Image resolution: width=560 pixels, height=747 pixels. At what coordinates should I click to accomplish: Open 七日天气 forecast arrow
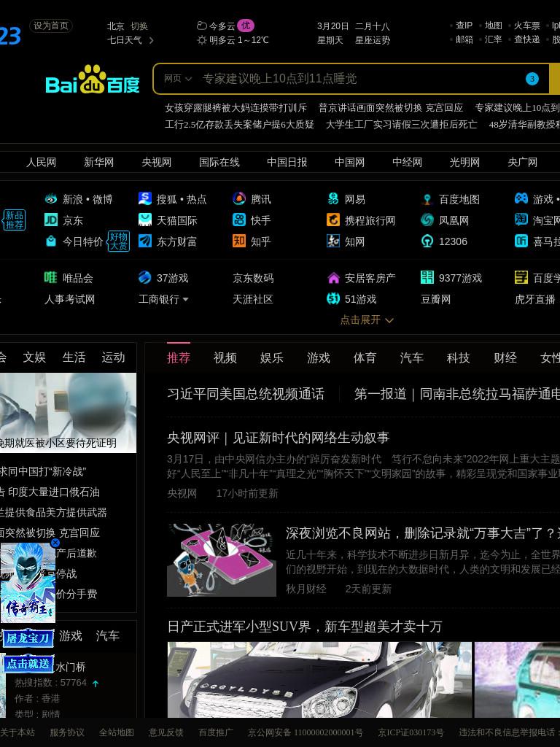pyautogui.click(x=152, y=40)
